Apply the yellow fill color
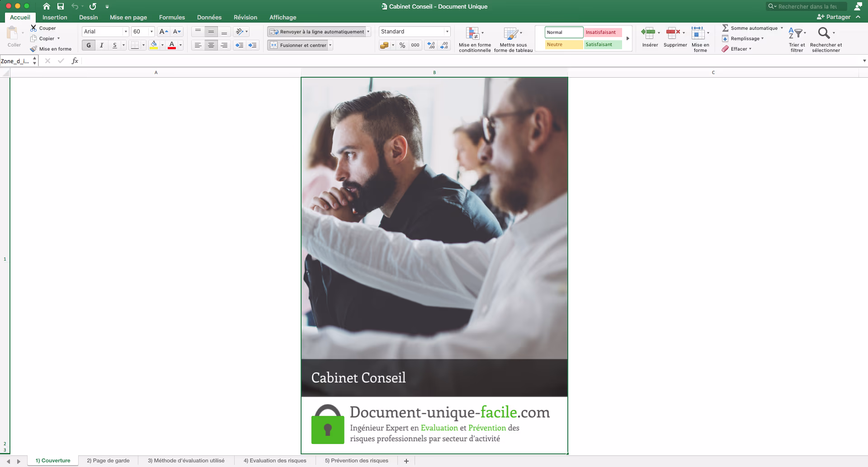 pos(154,45)
